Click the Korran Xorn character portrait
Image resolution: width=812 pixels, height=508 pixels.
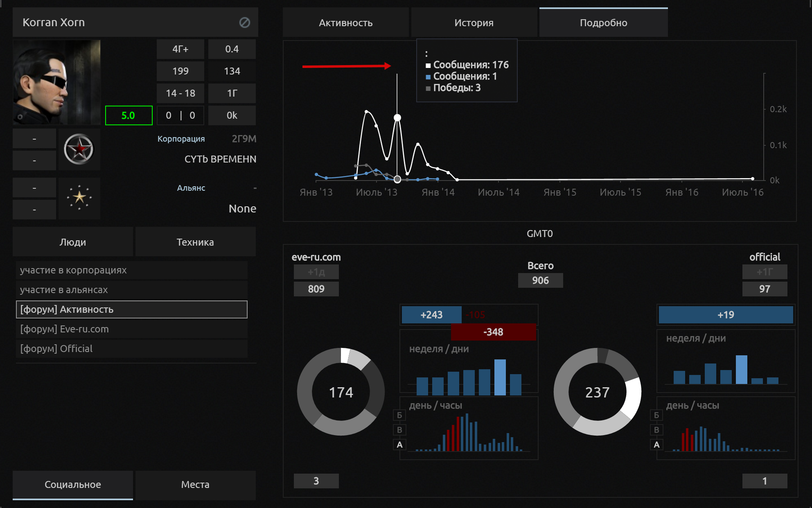(56, 82)
